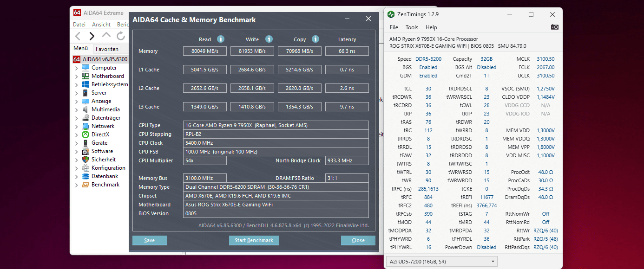Viewport: 644px width, 269px height.
Task: Select AIDA64 v6.85.6300 root tree item
Action: pyautogui.click(x=100, y=59)
